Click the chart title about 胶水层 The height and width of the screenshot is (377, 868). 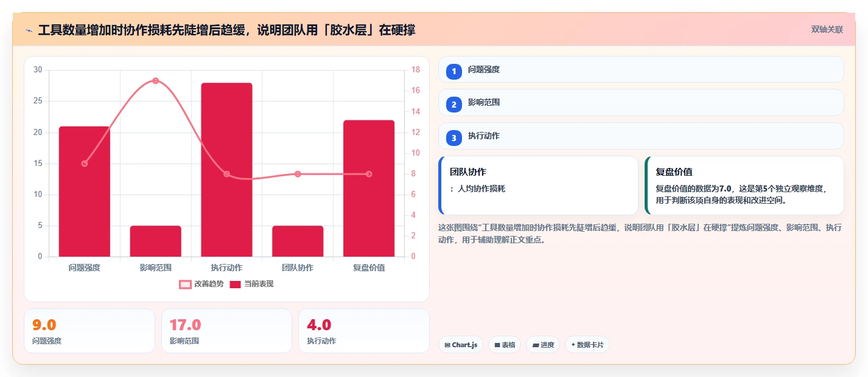click(x=226, y=30)
